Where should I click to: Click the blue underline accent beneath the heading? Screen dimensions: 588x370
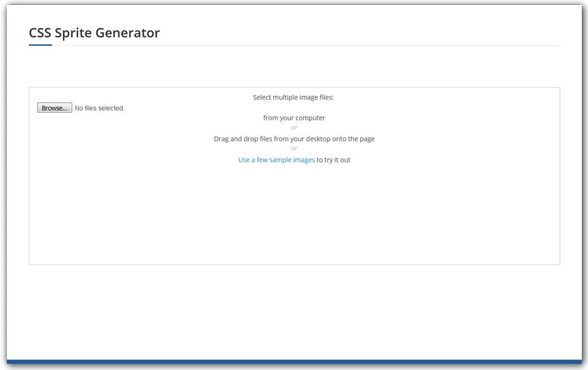tap(40, 45)
